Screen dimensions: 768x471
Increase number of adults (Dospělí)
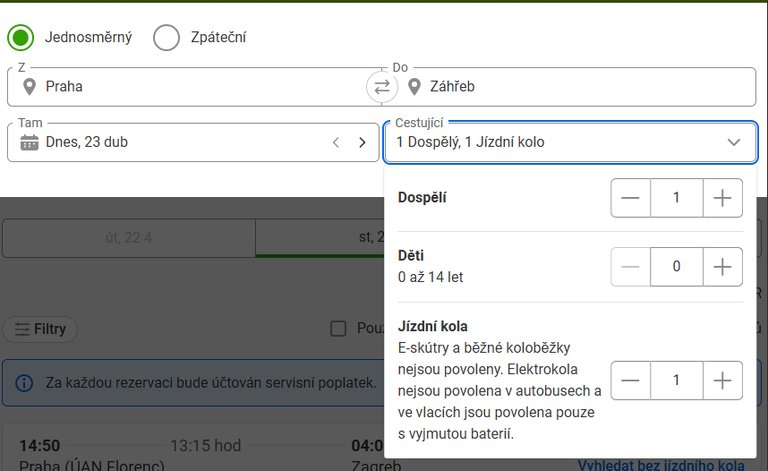click(722, 198)
